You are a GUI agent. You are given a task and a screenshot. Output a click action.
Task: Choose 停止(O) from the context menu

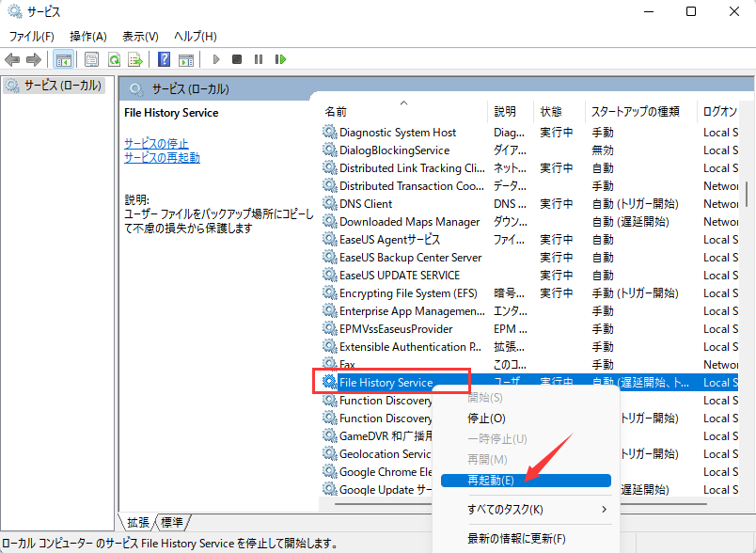pyautogui.click(x=486, y=419)
